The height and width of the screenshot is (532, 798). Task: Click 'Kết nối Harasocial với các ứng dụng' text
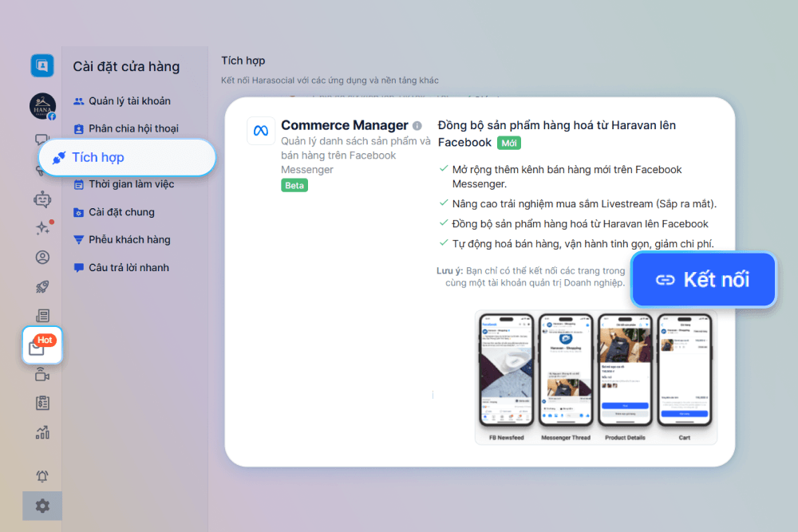click(x=330, y=81)
